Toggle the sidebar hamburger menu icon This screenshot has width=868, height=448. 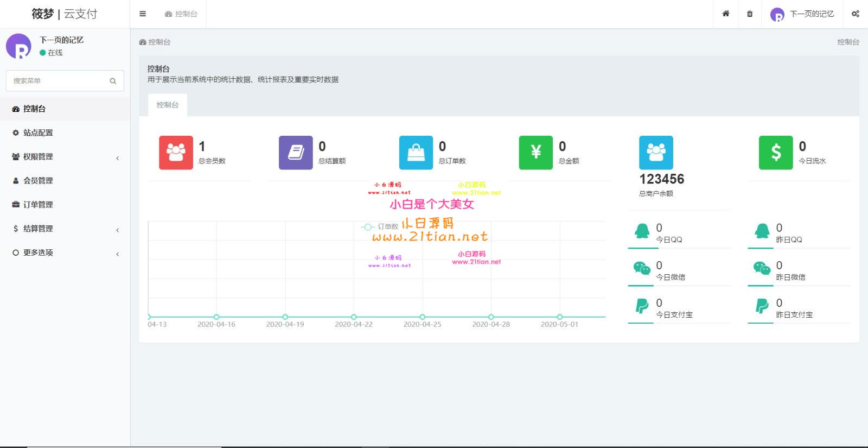point(143,14)
